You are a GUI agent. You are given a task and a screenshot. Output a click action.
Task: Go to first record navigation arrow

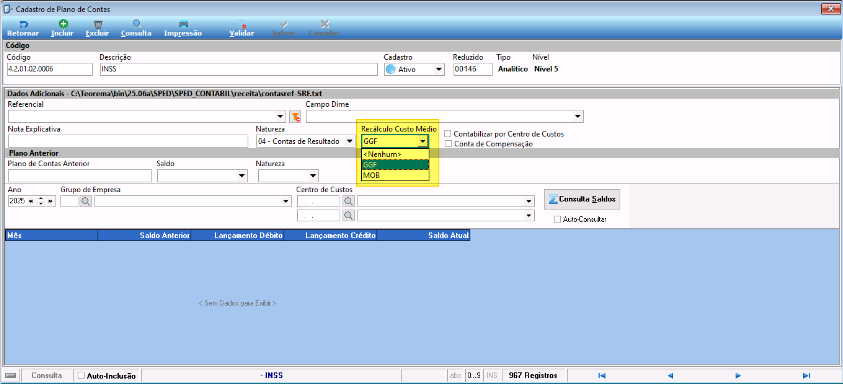pos(602,375)
